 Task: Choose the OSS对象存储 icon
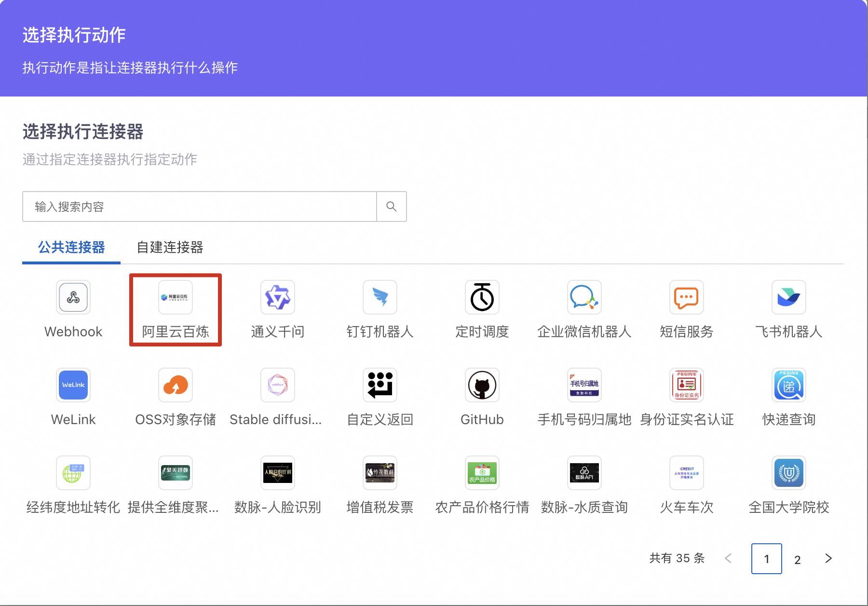coord(176,385)
